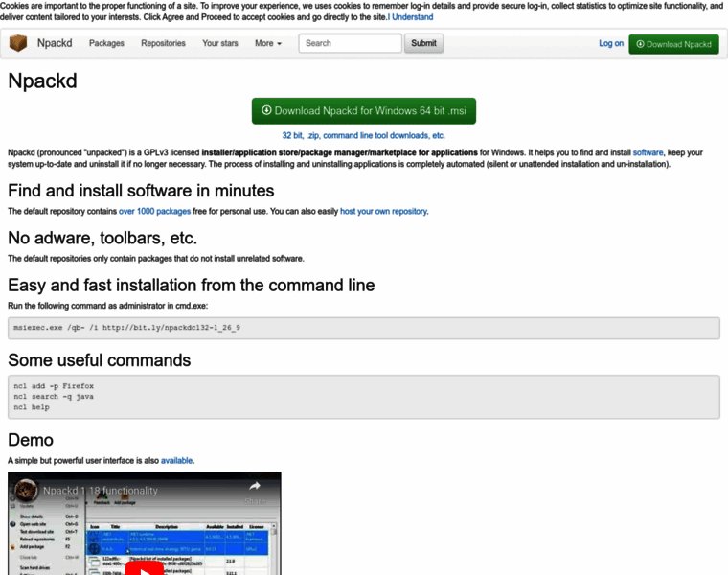Accept cookies with I Understand link
Screen dimensions: 728x575
click(x=410, y=17)
